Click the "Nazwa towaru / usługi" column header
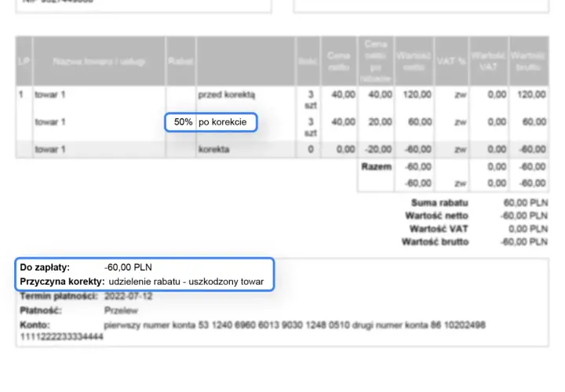 tap(99, 62)
